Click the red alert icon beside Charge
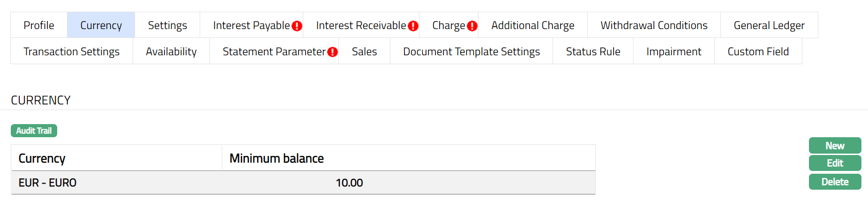This screenshot has height=207, width=868. point(472,26)
